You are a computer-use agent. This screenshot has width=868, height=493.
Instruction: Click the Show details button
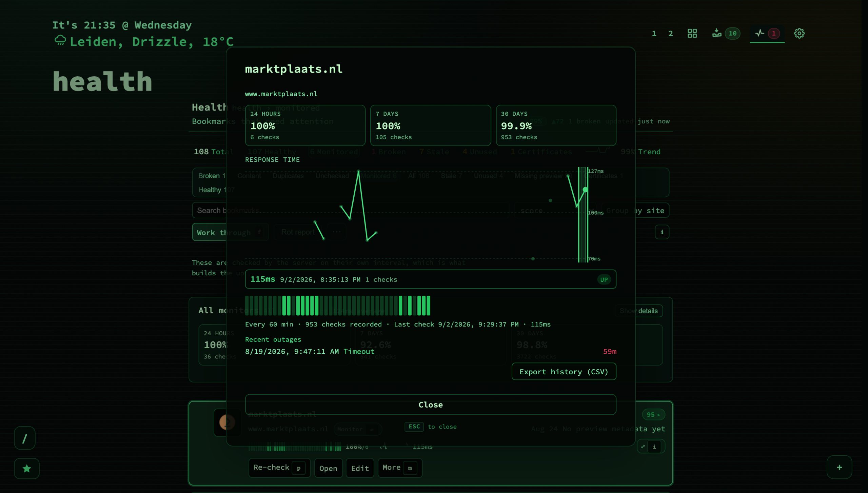click(639, 311)
